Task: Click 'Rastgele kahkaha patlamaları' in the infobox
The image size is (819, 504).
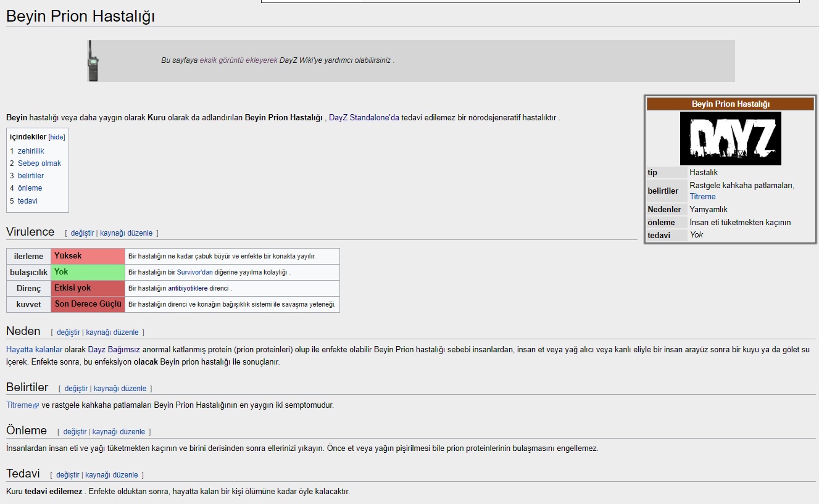Action: coord(742,186)
